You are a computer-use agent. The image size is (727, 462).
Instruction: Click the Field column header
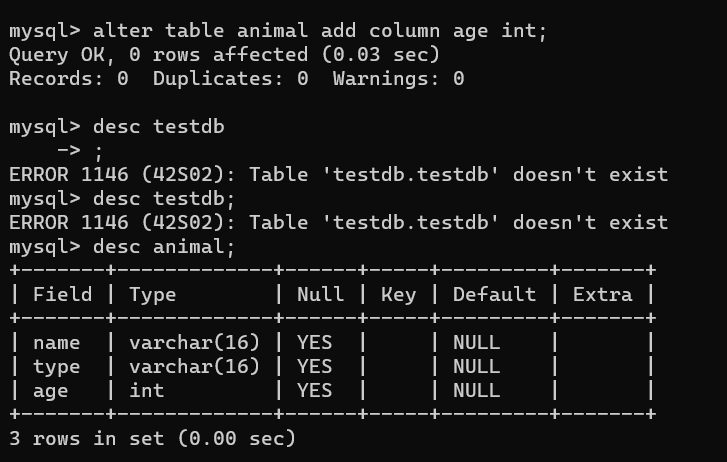[x=63, y=295]
